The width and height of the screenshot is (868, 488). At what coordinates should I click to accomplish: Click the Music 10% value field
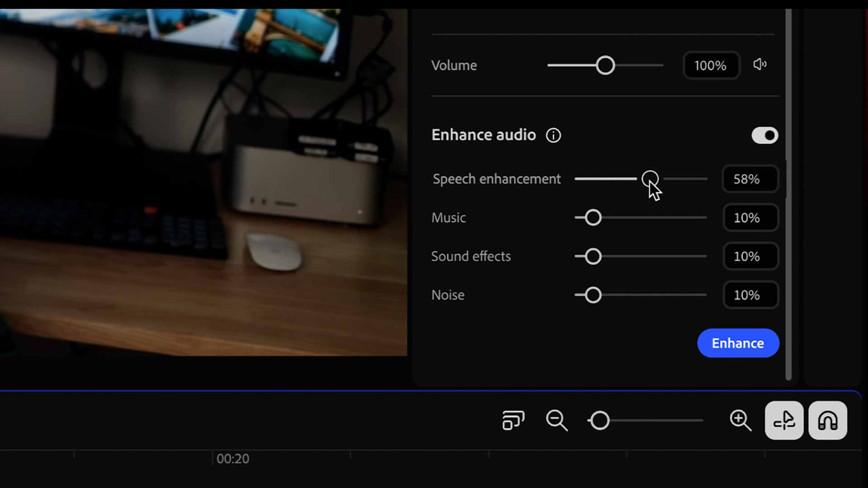750,218
